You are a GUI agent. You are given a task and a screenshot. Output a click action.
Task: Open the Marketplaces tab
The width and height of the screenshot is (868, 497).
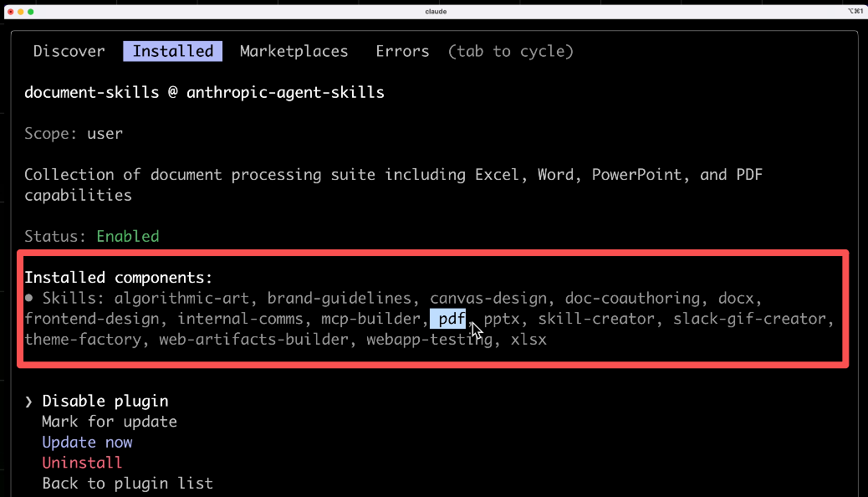tap(294, 52)
